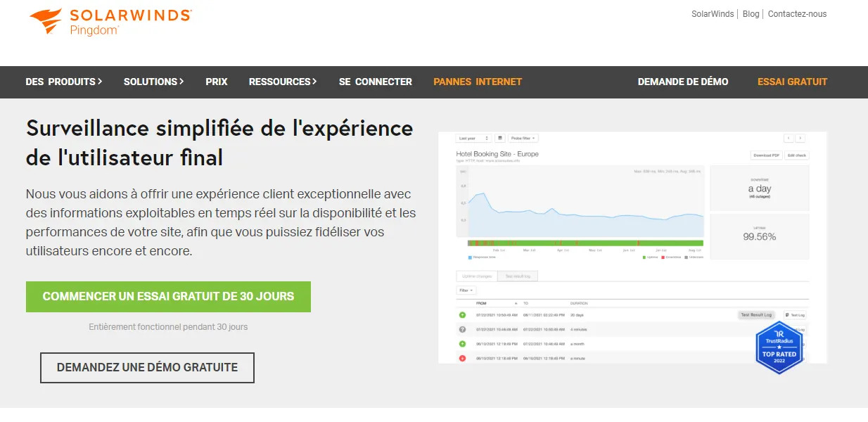This screenshot has width=868, height=422.
Task: Expand the Solutions menu
Action: coord(154,82)
